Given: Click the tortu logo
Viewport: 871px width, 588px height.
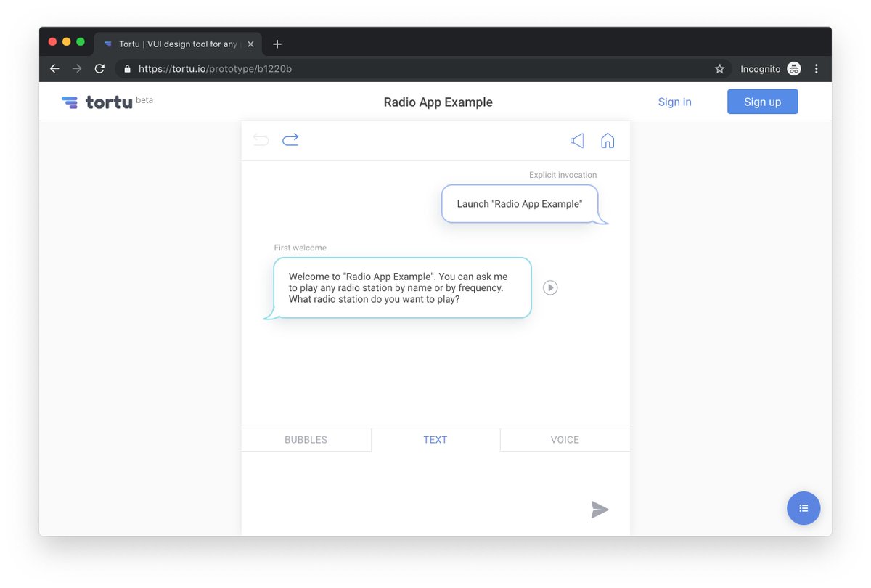Looking at the screenshot, I should [x=97, y=102].
